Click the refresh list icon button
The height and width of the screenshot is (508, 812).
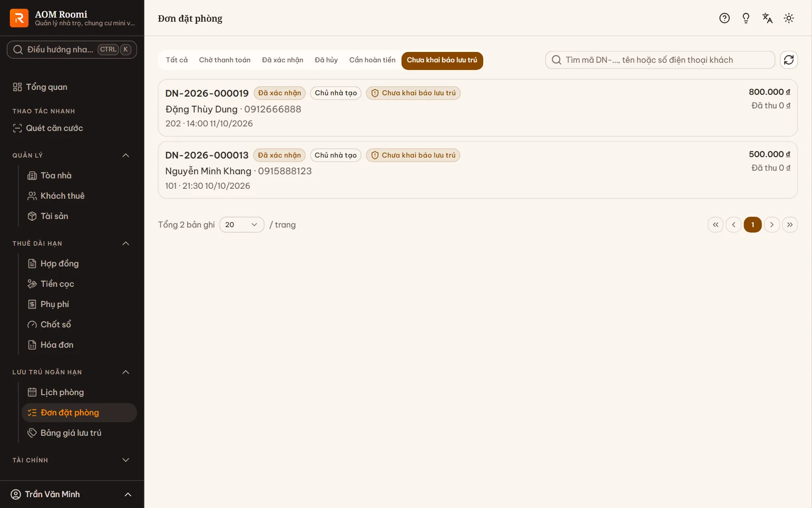pos(789,60)
